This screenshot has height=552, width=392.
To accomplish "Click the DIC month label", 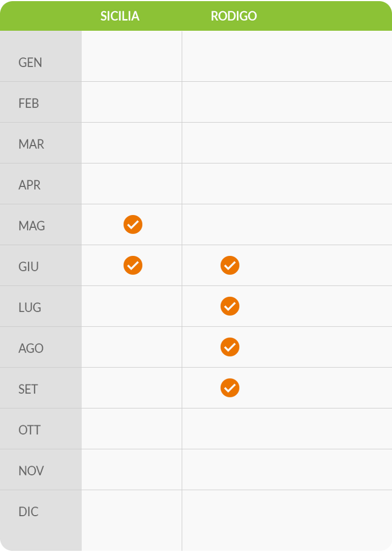I will (x=28, y=512).
